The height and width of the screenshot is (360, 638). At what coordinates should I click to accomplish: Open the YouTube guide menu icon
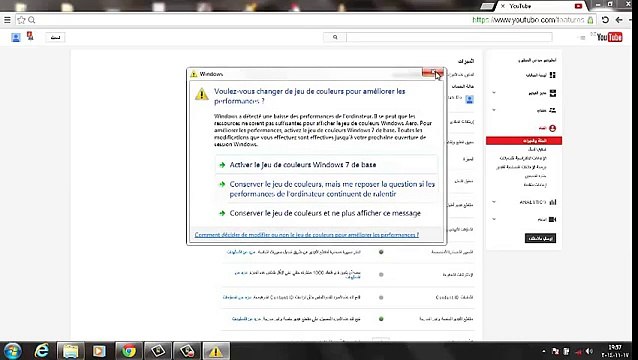tap(582, 37)
